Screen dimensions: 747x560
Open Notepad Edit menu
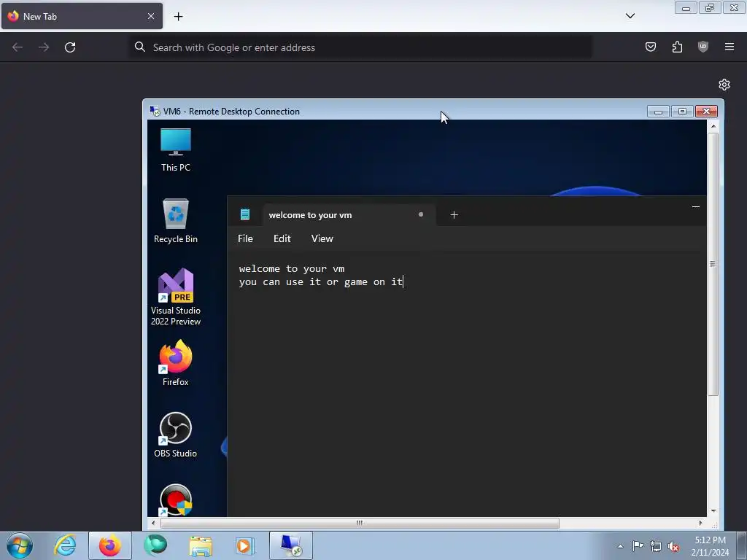click(x=282, y=238)
